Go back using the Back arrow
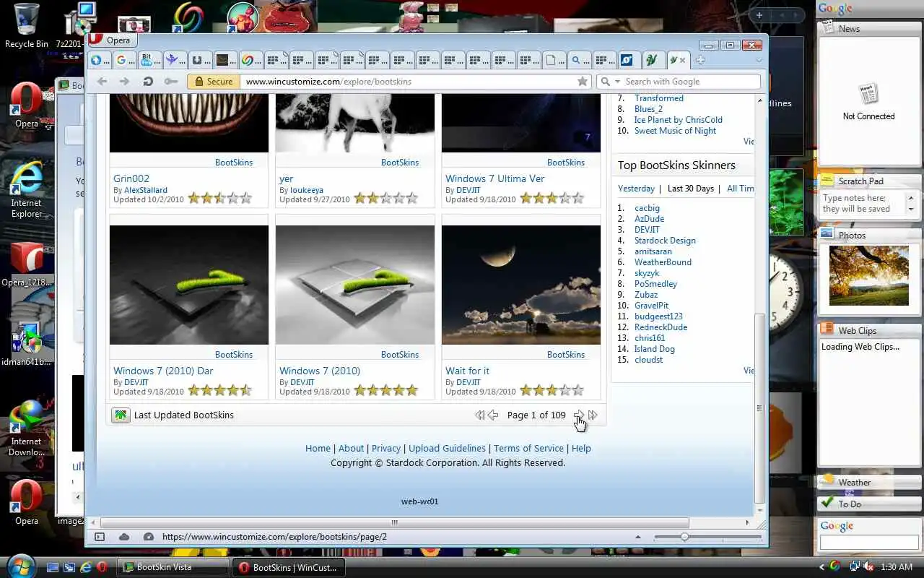This screenshot has width=924, height=578. pos(102,82)
